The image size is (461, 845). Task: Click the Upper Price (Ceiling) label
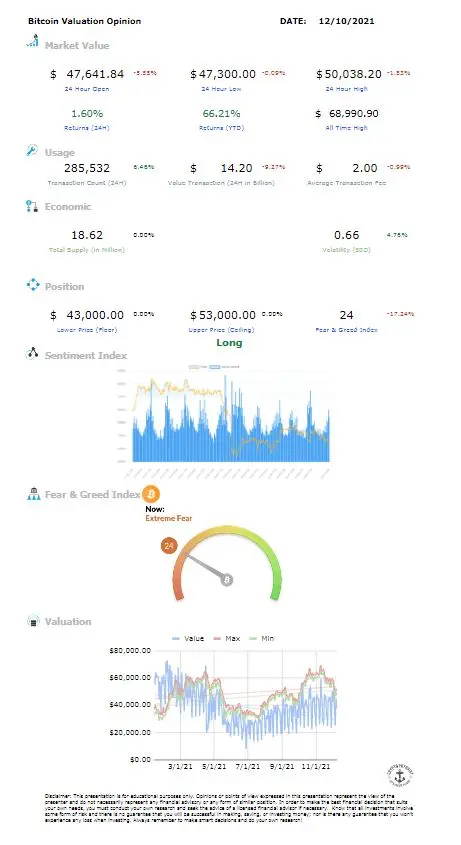click(x=221, y=330)
